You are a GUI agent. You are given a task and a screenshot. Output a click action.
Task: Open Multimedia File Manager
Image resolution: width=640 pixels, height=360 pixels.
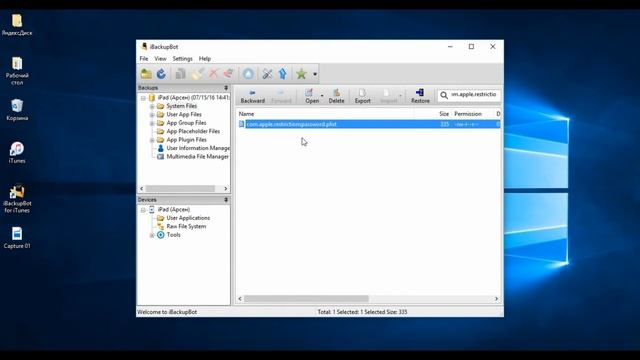[197, 157]
